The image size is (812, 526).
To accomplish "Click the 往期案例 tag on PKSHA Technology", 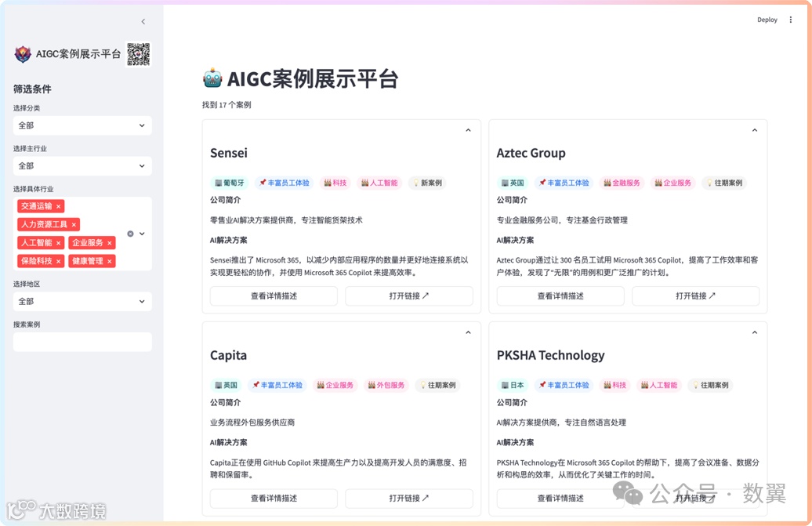I will [710, 385].
